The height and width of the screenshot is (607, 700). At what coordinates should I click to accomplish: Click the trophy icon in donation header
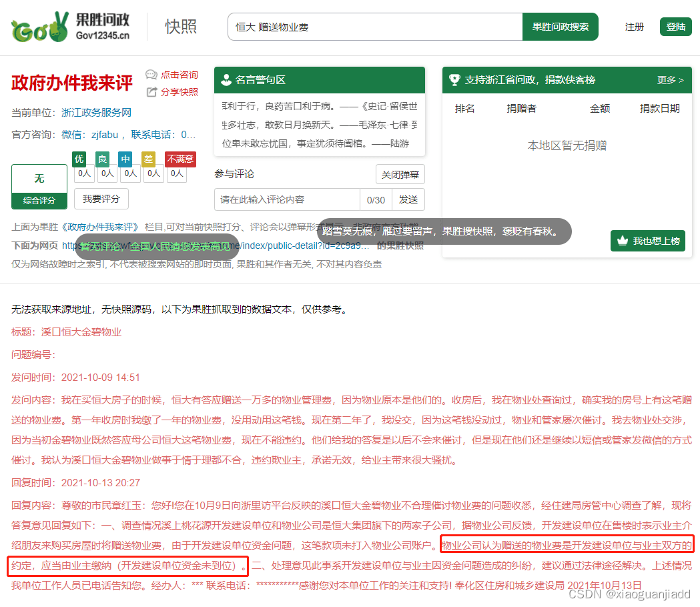[x=454, y=80]
